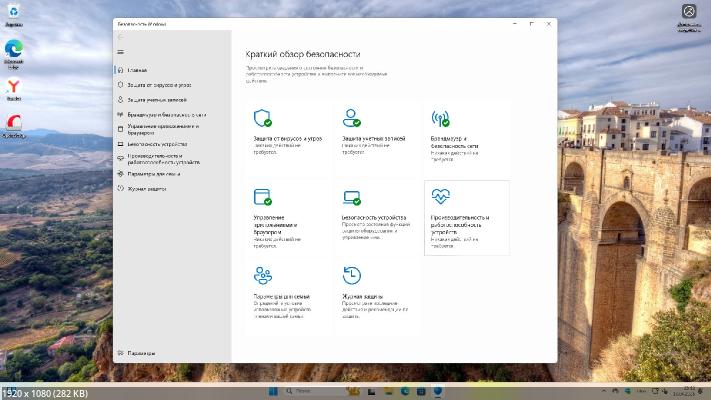Image resolution: width=711 pixels, height=400 pixels.
Task: Click the Windows Security taskbar shield icon
Action: pos(438,391)
